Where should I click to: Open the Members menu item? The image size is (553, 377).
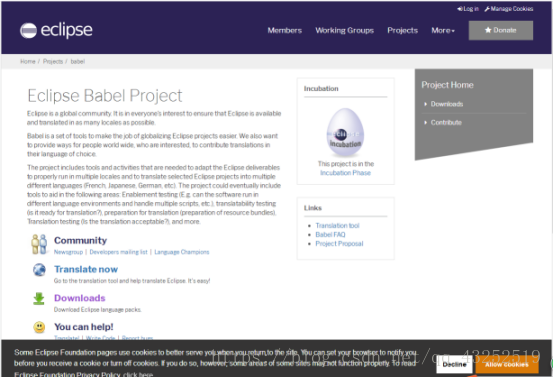click(285, 30)
